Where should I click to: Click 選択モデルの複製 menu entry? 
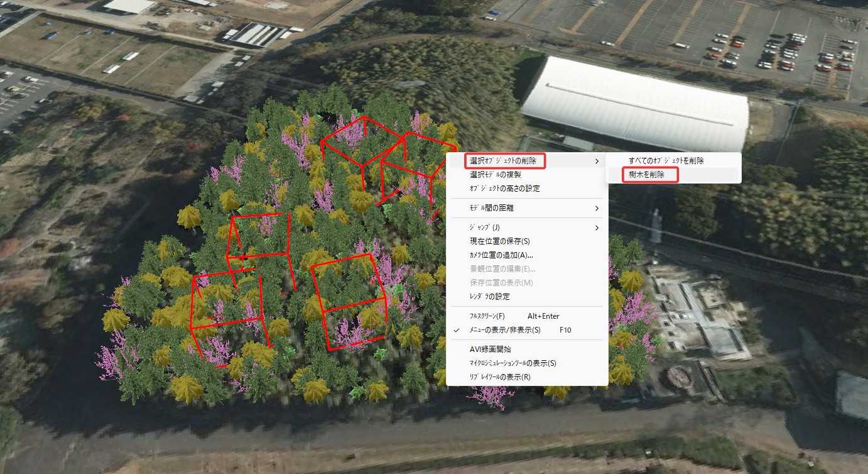[495, 175]
